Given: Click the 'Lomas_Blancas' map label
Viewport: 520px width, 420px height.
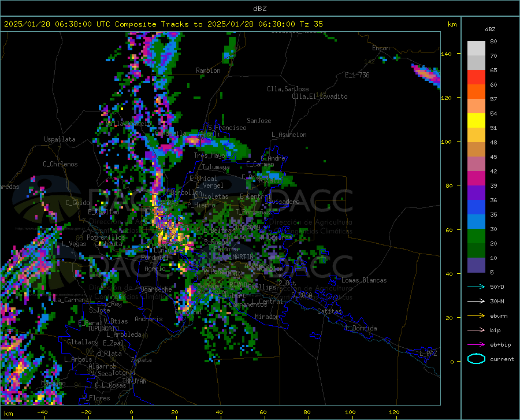Looking at the screenshot, I should coord(364,280).
